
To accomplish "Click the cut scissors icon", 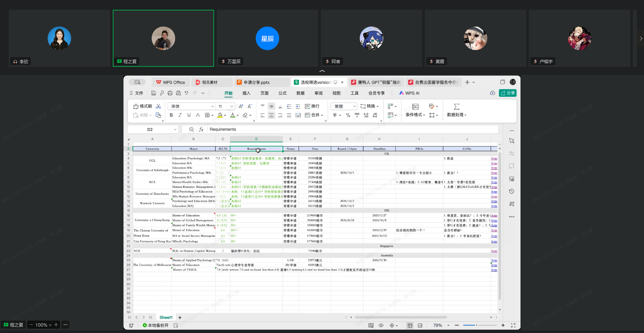I will 158,106.
